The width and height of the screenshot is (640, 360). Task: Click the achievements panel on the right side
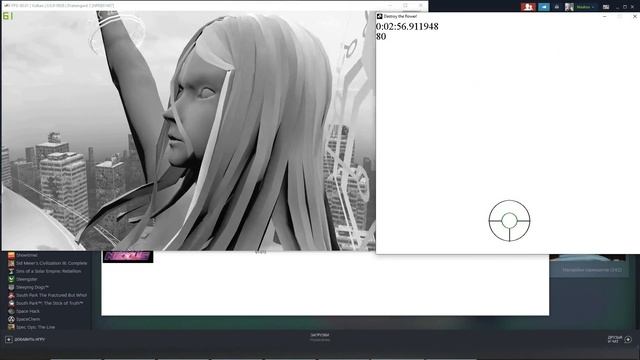[588, 266]
